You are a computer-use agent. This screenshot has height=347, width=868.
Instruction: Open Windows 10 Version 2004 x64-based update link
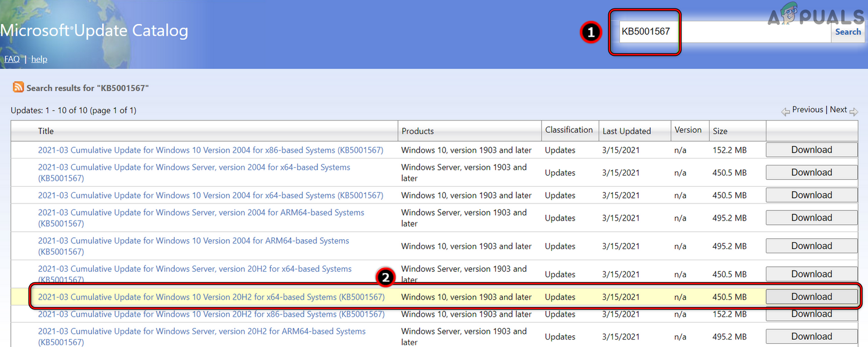tap(211, 196)
